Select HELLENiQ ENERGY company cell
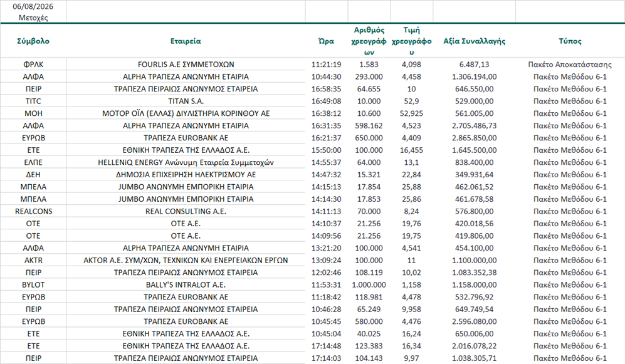625x364 pixels. click(186, 162)
